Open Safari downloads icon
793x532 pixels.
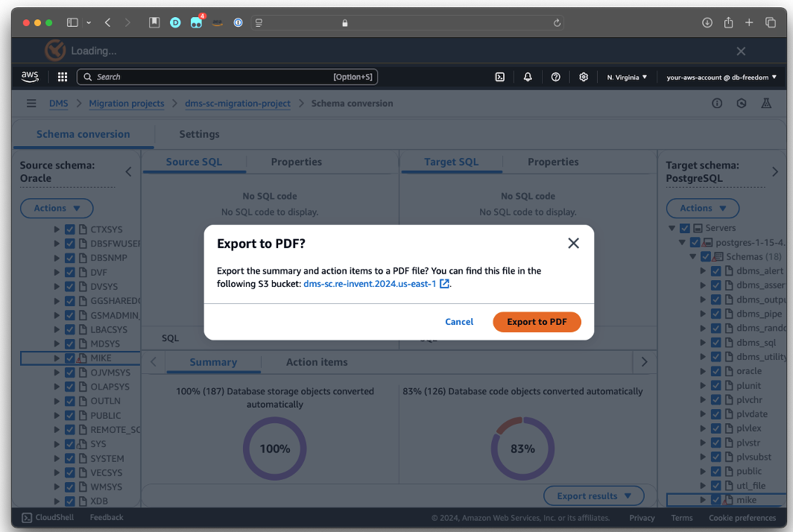tap(707, 22)
